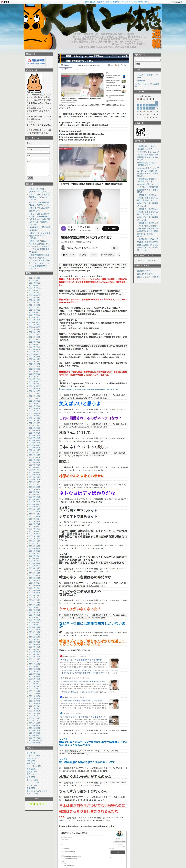This screenshot has width=186, height=868.
Task: Go to previous month 10 in calendar
Action: click(x=140, y=96)
